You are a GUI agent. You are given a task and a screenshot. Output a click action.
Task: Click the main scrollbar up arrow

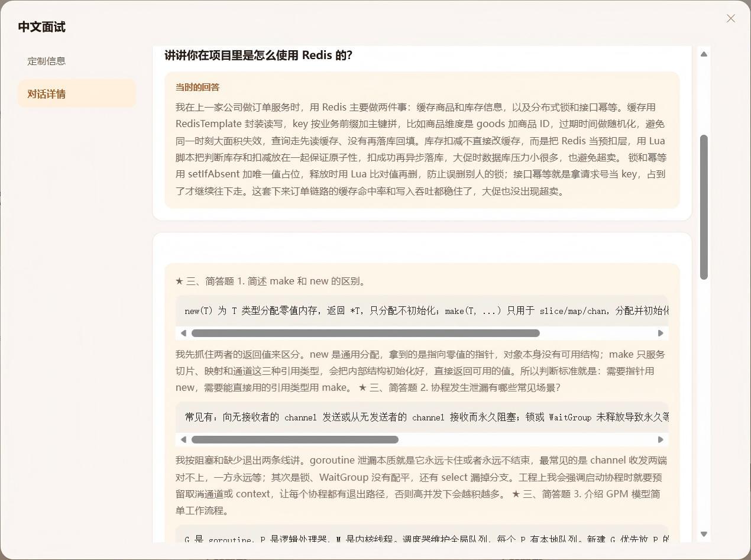pos(704,54)
